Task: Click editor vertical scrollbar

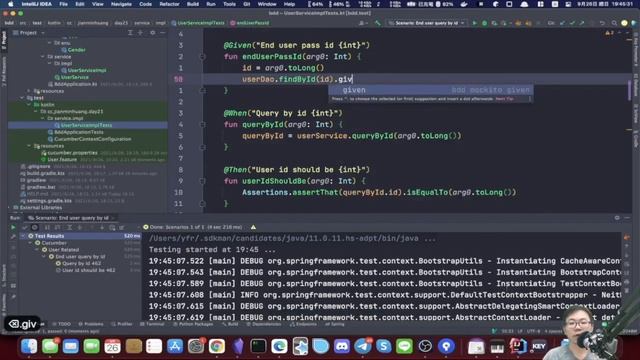Action: pyautogui.click(x=629, y=90)
